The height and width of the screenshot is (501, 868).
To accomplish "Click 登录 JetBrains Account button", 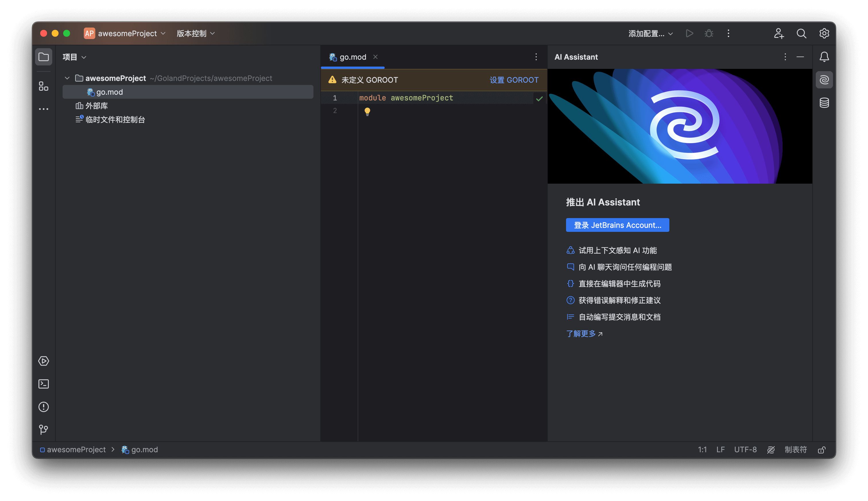I will (x=617, y=225).
